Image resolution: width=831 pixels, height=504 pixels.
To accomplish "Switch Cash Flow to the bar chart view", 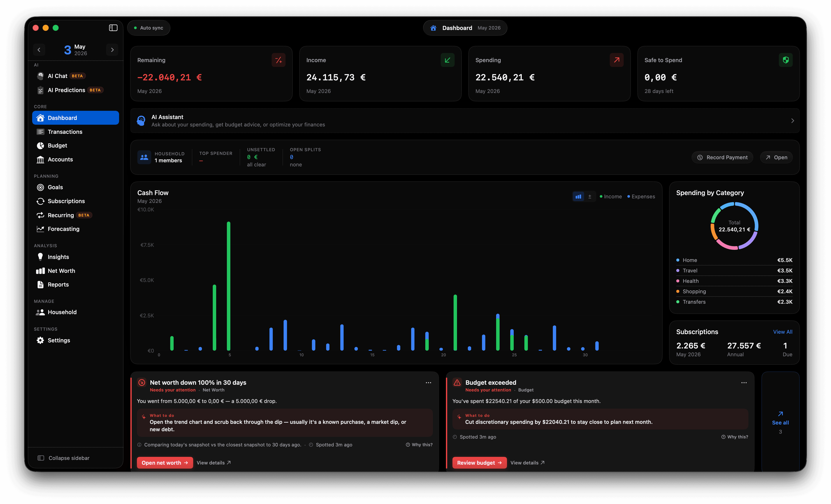I will pyautogui.click(x=578, y=197).
